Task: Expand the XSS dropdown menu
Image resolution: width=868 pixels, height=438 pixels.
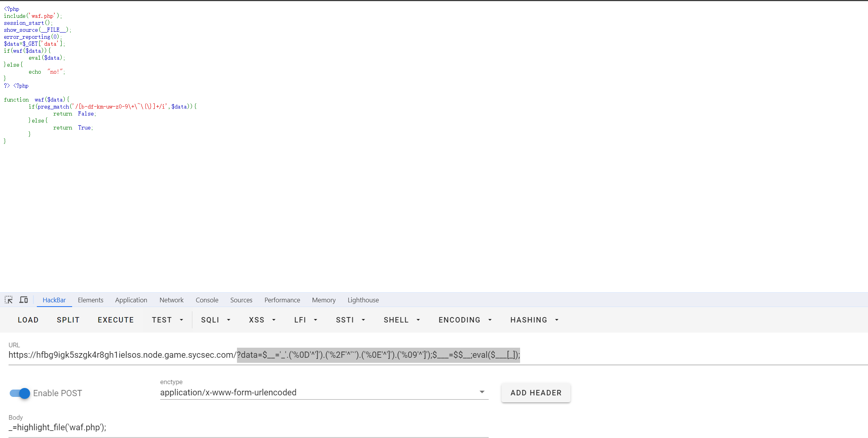Action: pos(262,320)
